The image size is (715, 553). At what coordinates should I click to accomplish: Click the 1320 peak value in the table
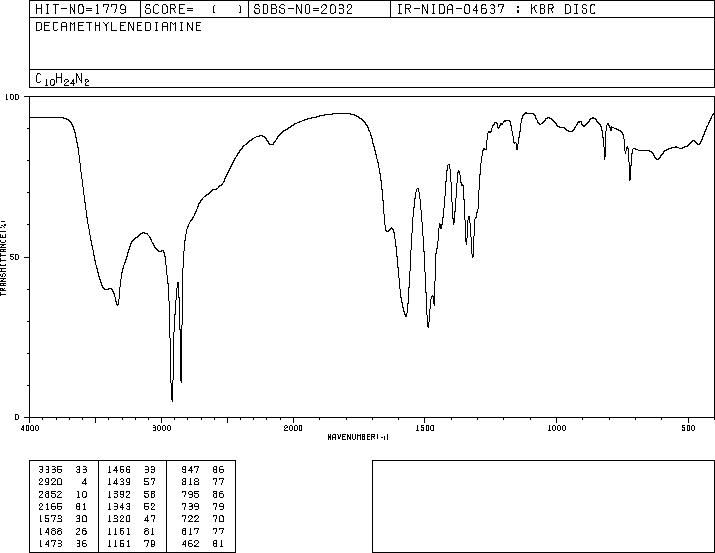[x=119, y=519]
